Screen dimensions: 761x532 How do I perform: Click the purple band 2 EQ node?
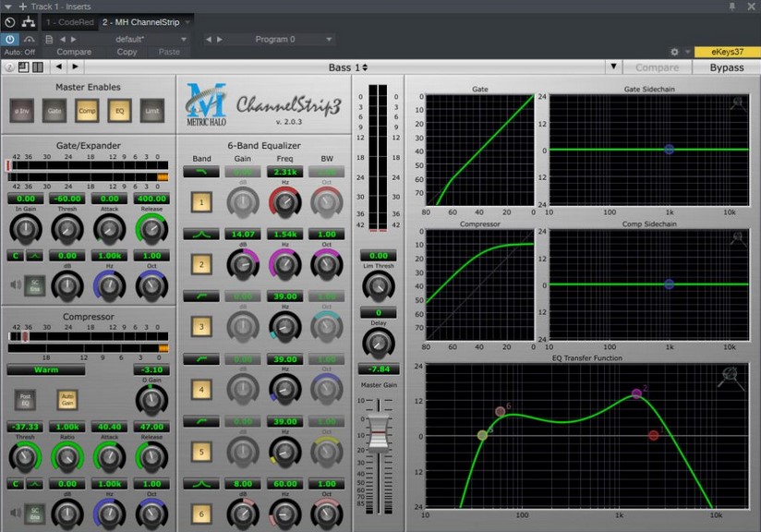[x=636, y=393]
